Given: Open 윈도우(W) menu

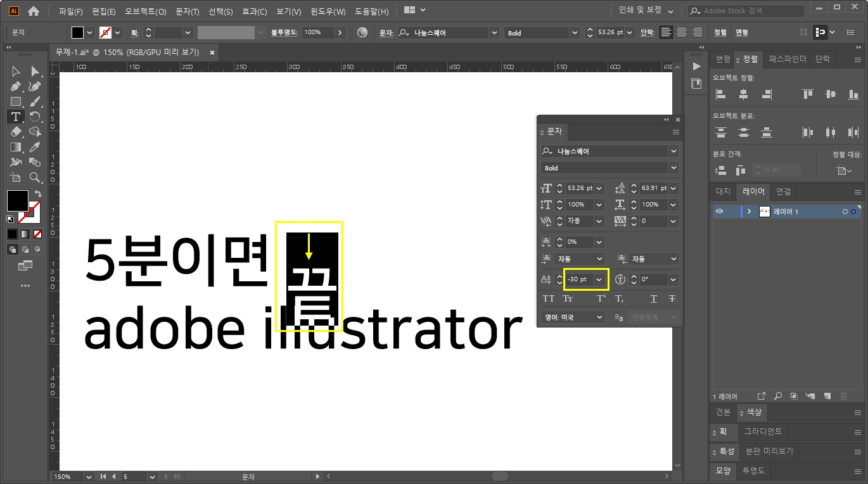Looking at the screenshot, I should pyautogui.click(x=328, y=11).
